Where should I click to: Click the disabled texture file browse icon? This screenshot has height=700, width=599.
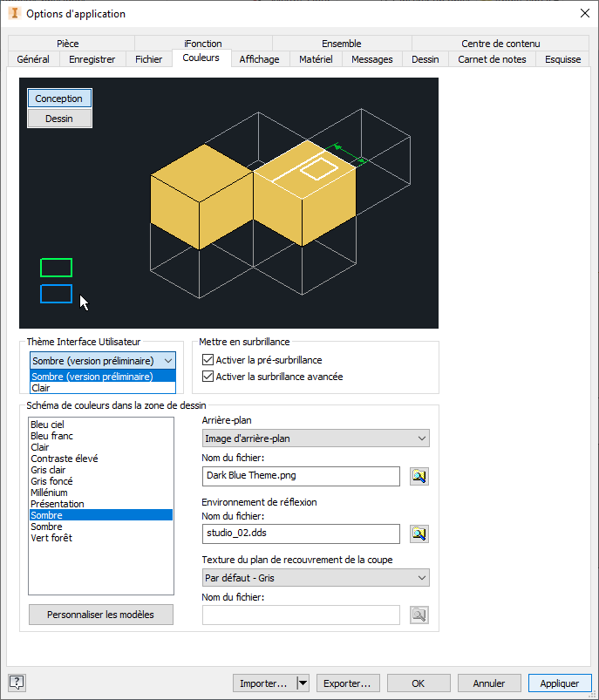point(419,615)
